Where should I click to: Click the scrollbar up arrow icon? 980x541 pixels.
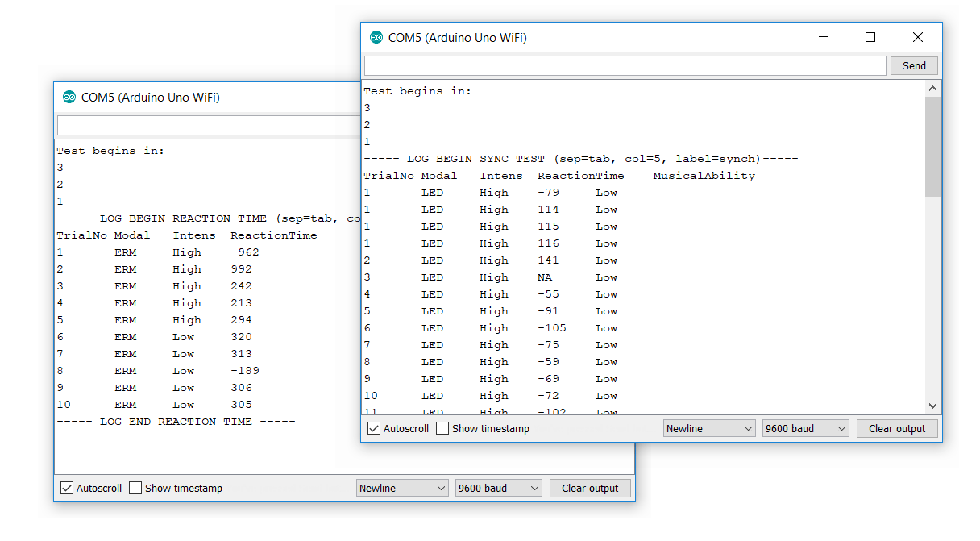(x=932, y=88)
